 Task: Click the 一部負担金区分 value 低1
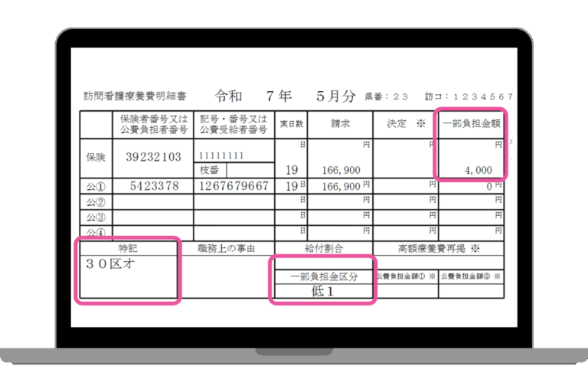322,292
